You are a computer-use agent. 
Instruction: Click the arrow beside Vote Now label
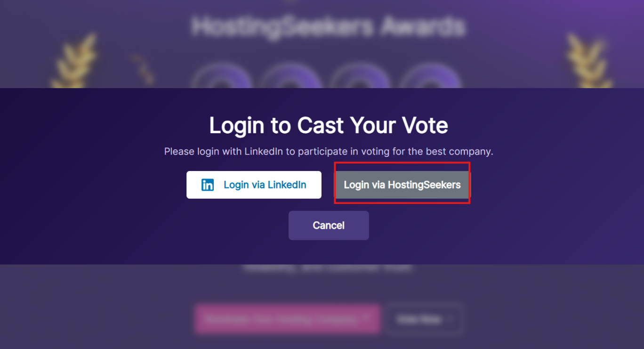[450, 319]
